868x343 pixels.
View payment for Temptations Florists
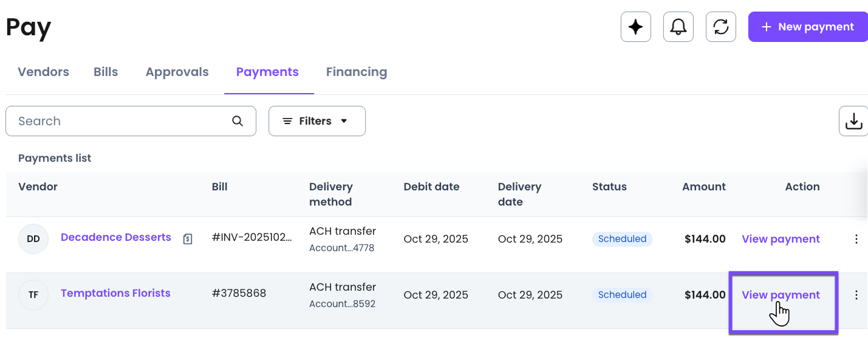tap(781, 295)
